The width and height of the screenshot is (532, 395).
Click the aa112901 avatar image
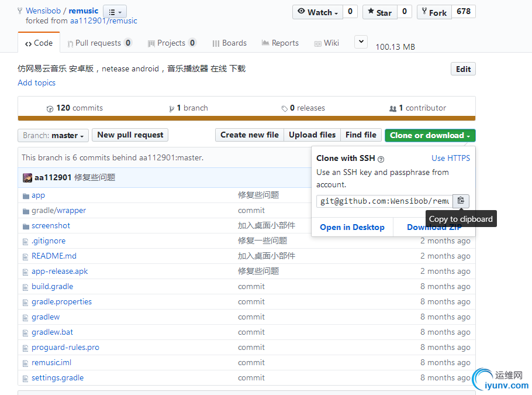click(x=27, y=178)
